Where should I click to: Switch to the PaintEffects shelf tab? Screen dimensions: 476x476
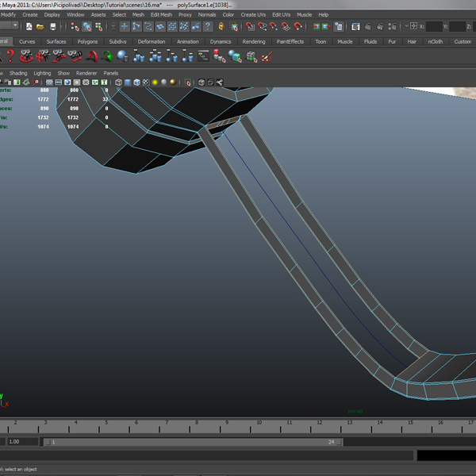[290, 41]
